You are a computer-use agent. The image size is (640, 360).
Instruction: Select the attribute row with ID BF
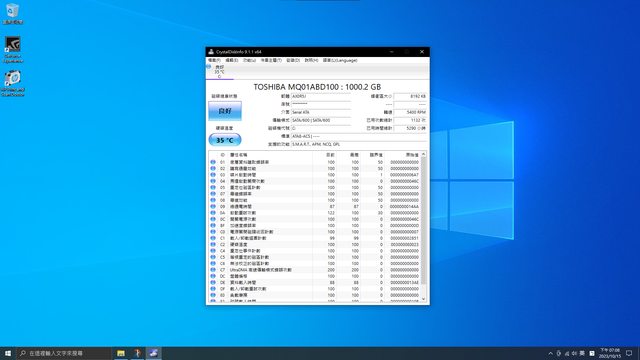coord(315,225)
